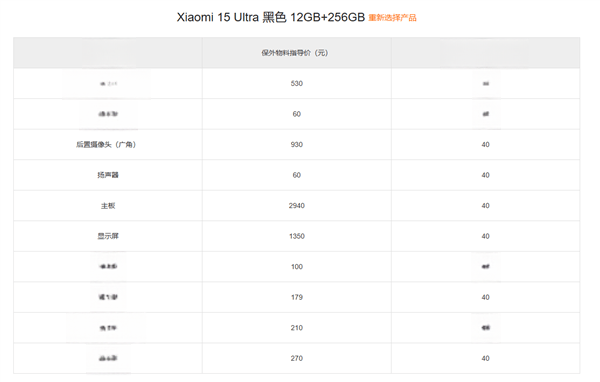Click the 显示屏 part name cell

[x=108, y=236]
